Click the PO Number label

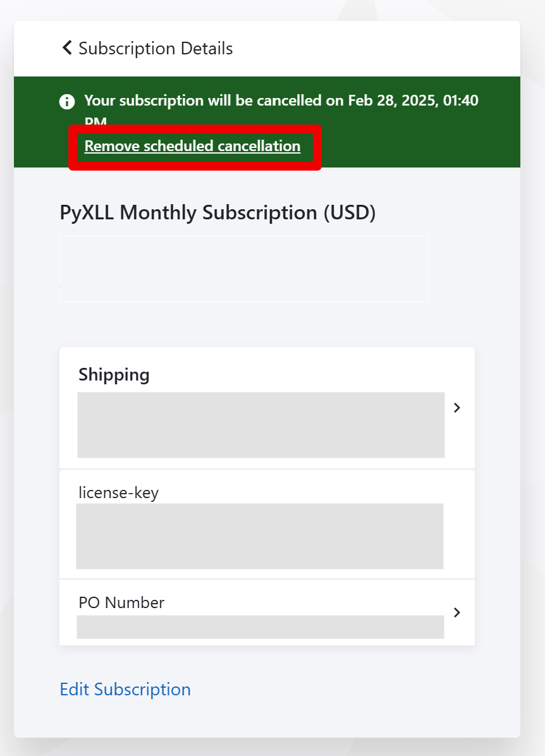(x=121, y=602)
